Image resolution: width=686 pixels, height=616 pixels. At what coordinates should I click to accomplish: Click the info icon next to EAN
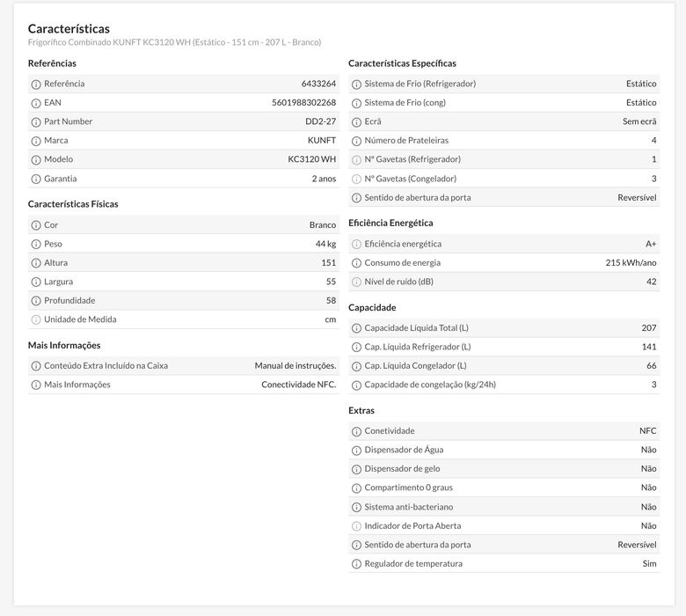tap(36, 103)
